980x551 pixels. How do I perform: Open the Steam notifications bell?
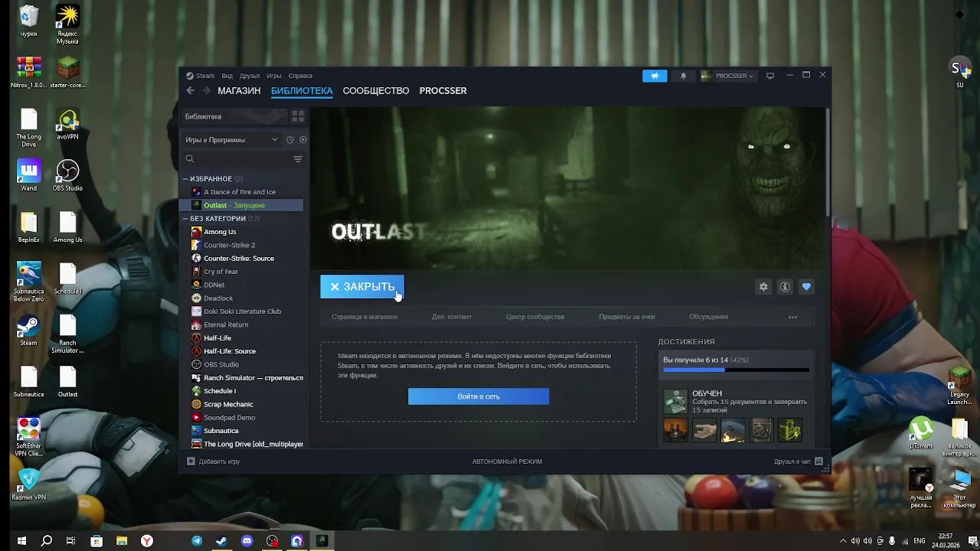click(683, 76)
